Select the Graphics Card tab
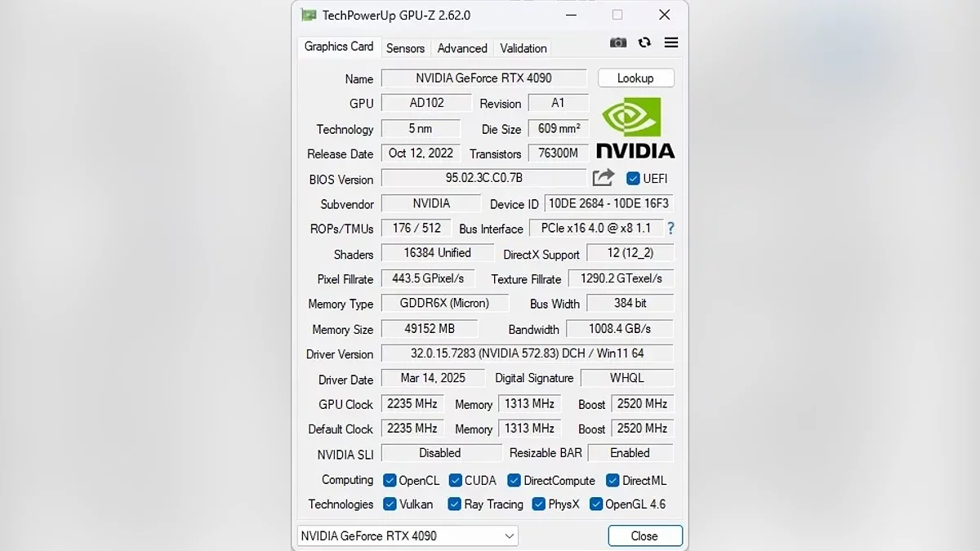This screenshot has width=980, height=551. [339, 47]
